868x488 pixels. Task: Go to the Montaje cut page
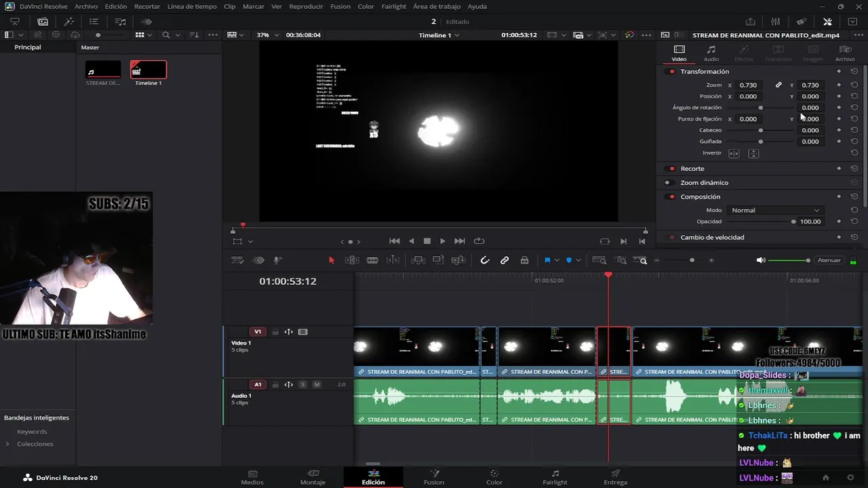click(313, 477)
